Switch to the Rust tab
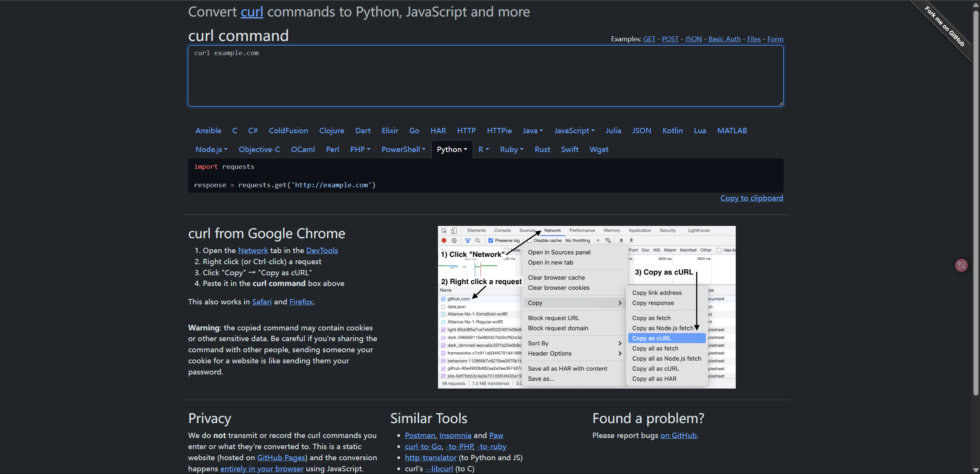Viewport: 980px width, 474px height. [x=542, y=149]
